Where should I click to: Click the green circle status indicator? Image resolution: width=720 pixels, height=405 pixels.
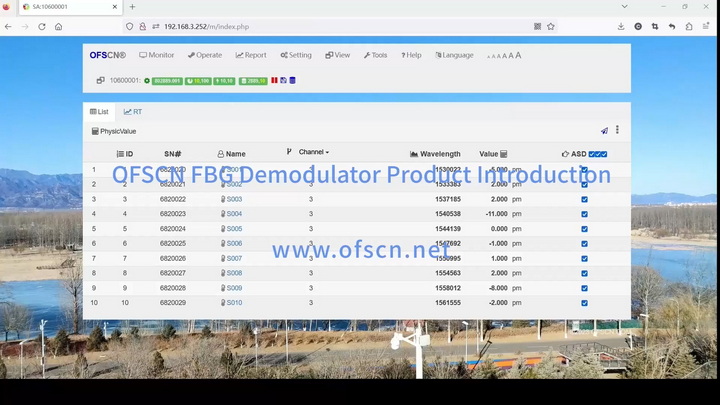click(x=147, y=81)
